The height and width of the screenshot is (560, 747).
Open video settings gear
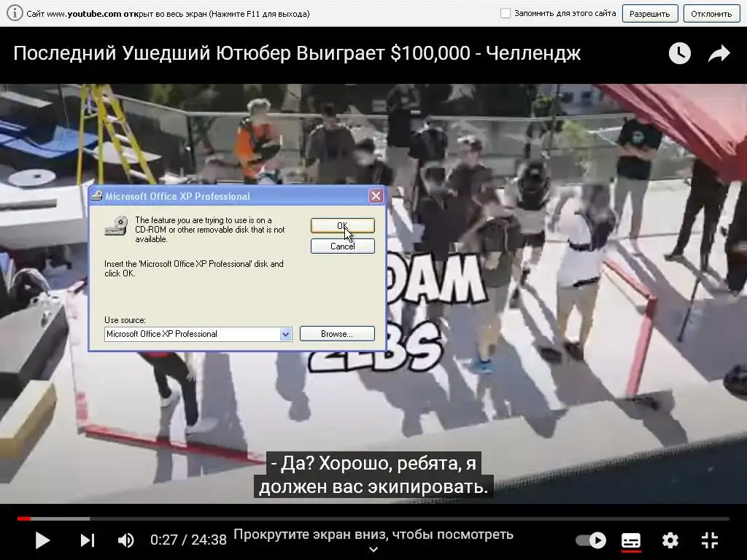click(x=670, y=540)
